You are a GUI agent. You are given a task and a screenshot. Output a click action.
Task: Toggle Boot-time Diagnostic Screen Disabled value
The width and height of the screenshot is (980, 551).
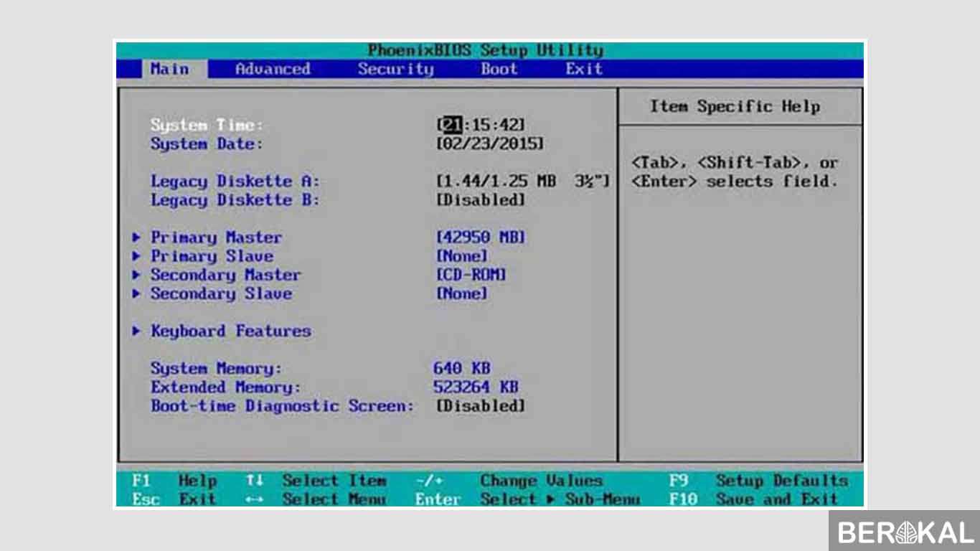(481, 406)
